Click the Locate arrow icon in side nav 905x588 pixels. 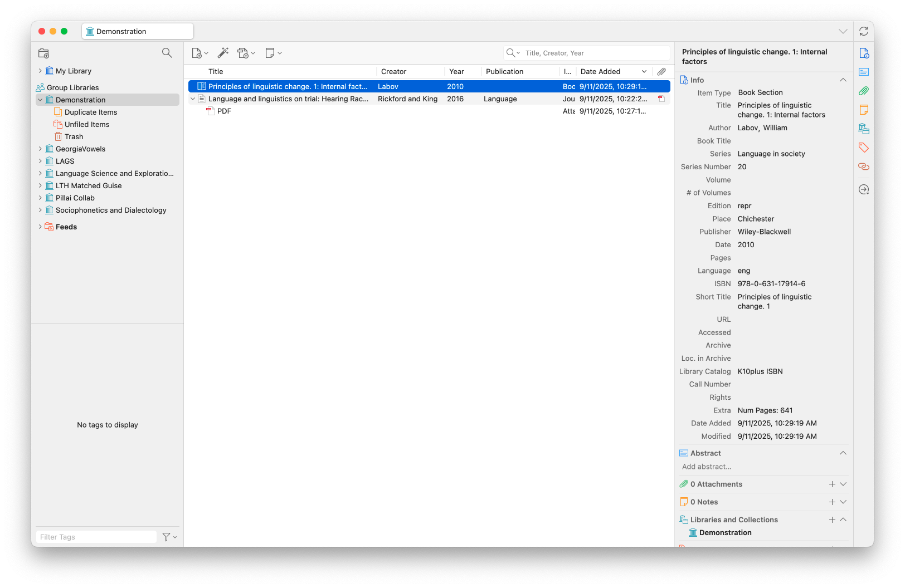pos(863,189)
